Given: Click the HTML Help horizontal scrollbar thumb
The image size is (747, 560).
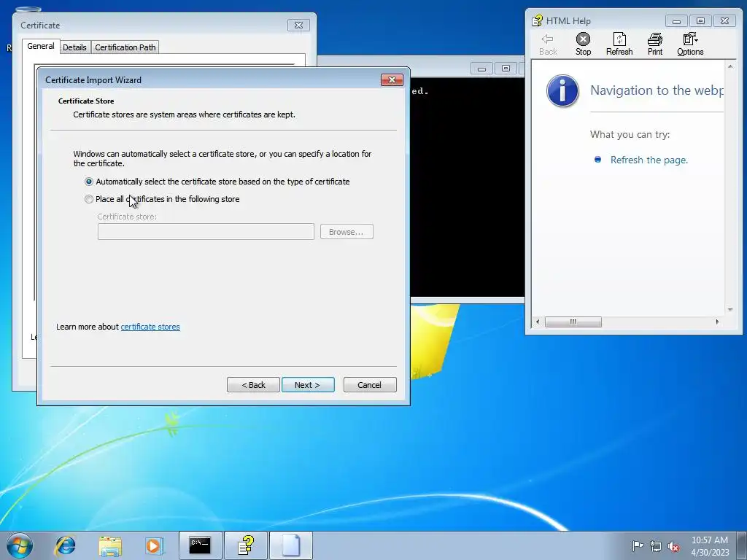Looking at the screenshot, I should (x=573, y=322).
